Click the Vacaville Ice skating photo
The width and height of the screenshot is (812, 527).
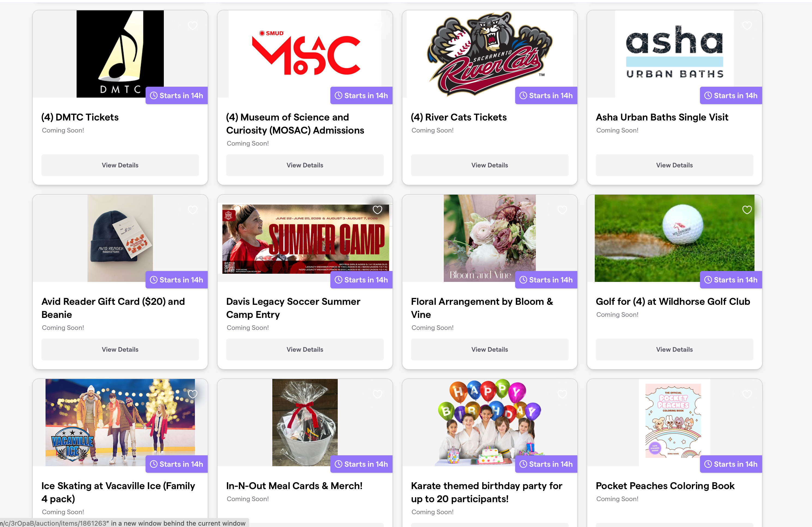pos(120,423)
